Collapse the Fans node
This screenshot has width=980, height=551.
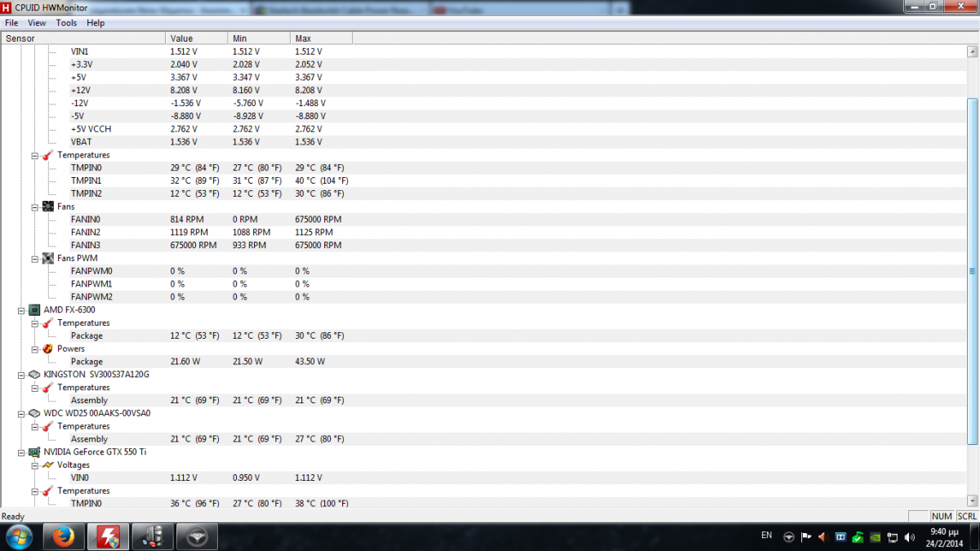coord(34,207)
